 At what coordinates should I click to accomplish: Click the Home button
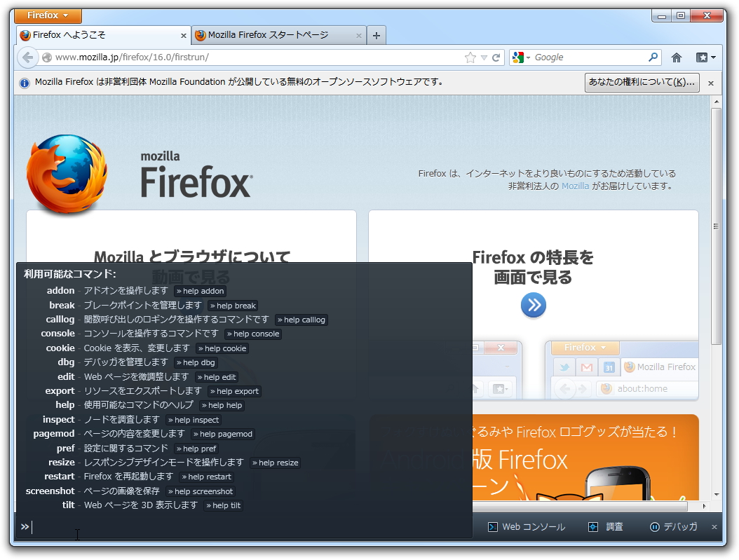tap(675, 57)
